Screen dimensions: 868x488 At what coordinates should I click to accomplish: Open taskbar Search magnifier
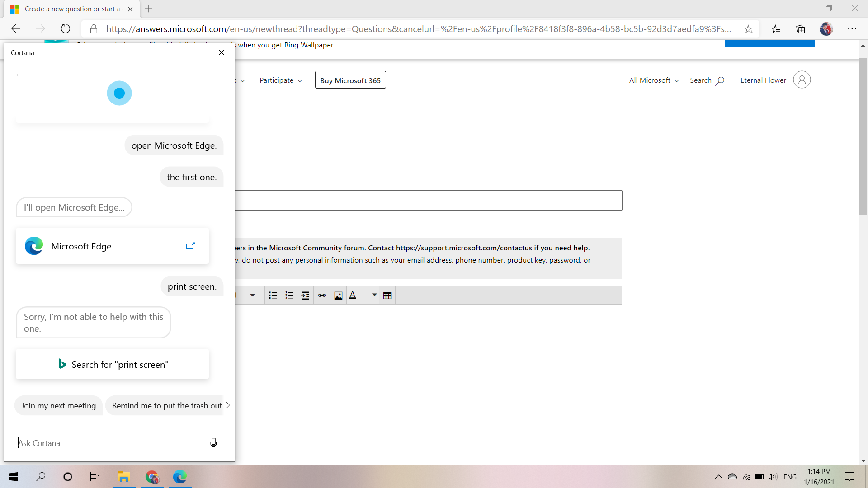(41, 477)
